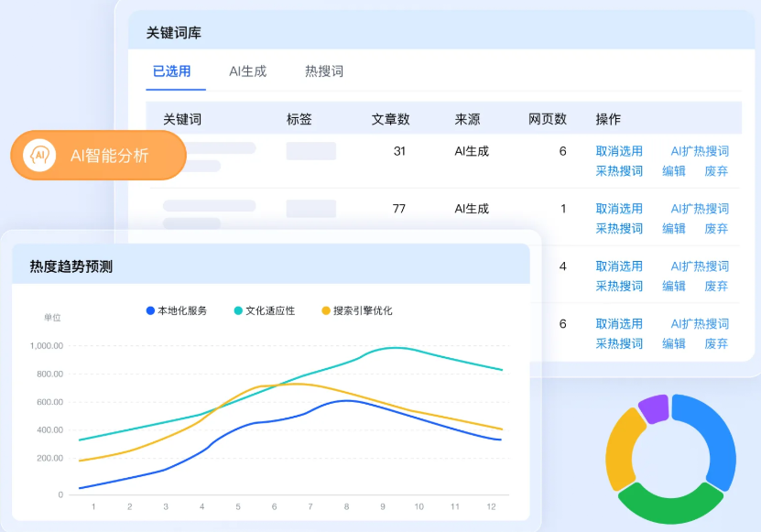This screenshot has width=761, height=532.
Task: Click AI扩热搜词 in the first row
Action: tap(700, 151)
